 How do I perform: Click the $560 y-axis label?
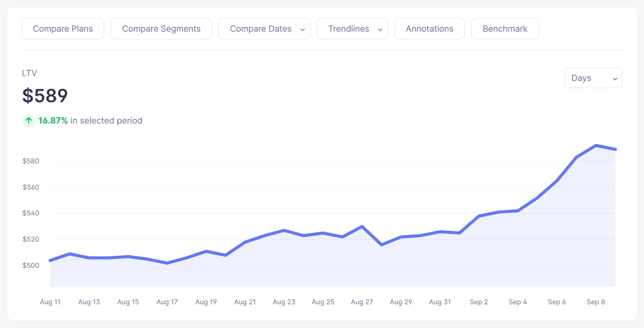(31, 187)
